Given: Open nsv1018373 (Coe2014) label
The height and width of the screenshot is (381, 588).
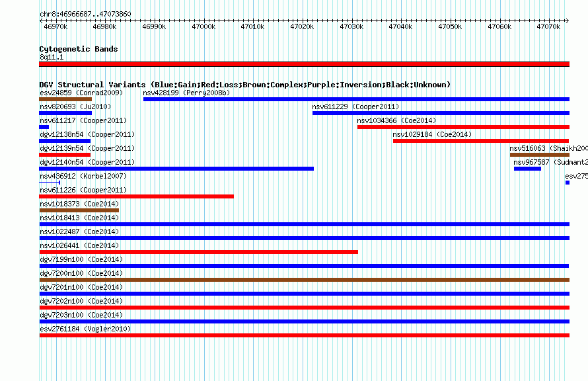Looking at the screenshot, I should pyautogui.click(x=79, y=204).
